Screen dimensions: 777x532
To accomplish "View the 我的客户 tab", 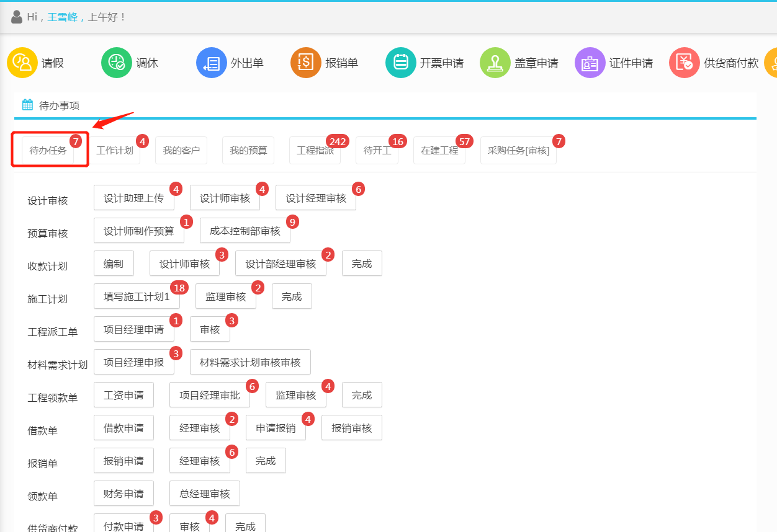I will (181, 150).
